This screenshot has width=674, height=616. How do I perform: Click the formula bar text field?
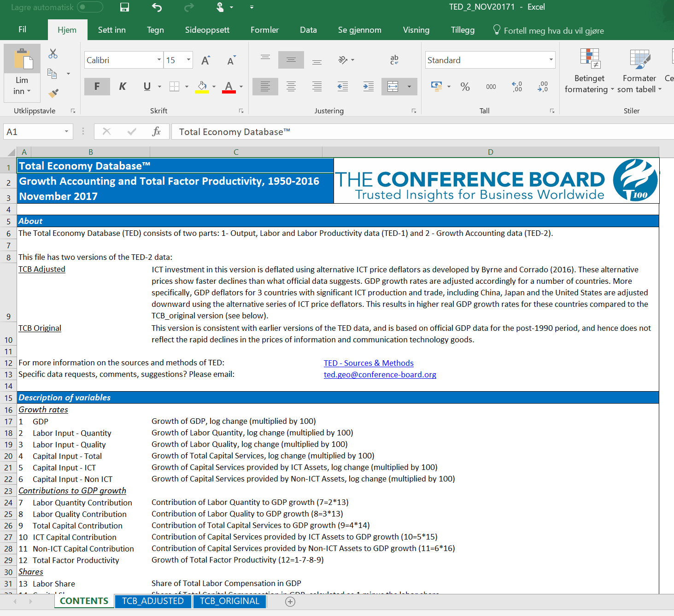[x=424, y=132]
